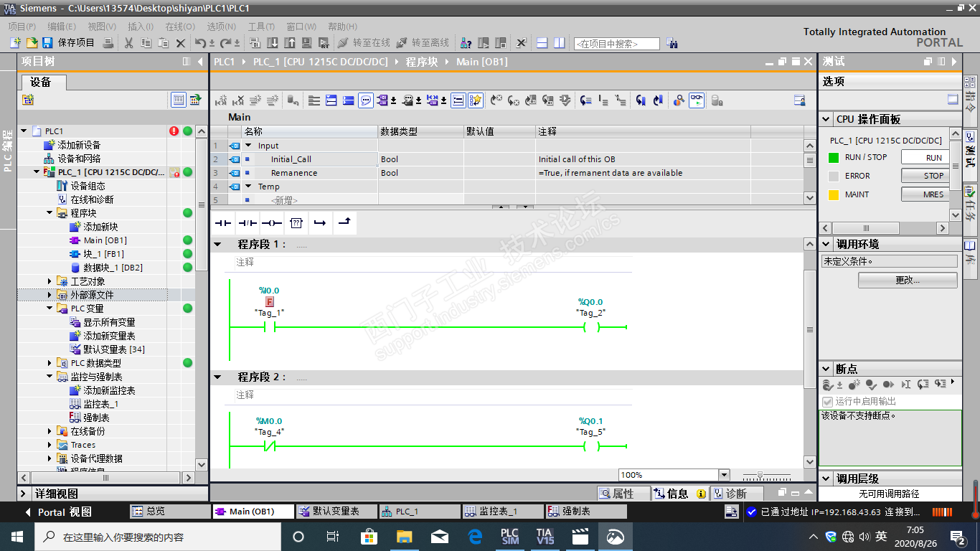
Task: Switch to Portal 视图
Action: coord(59,512)
